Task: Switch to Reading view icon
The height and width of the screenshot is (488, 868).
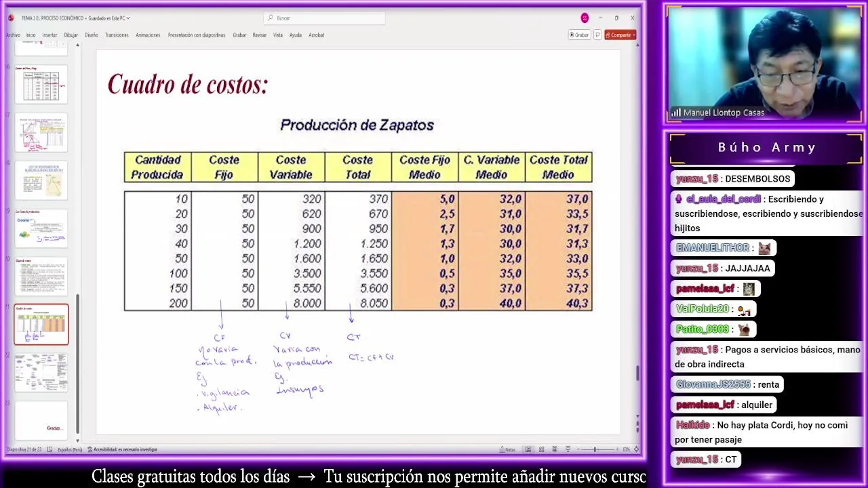Action: [x=555, y=449]
